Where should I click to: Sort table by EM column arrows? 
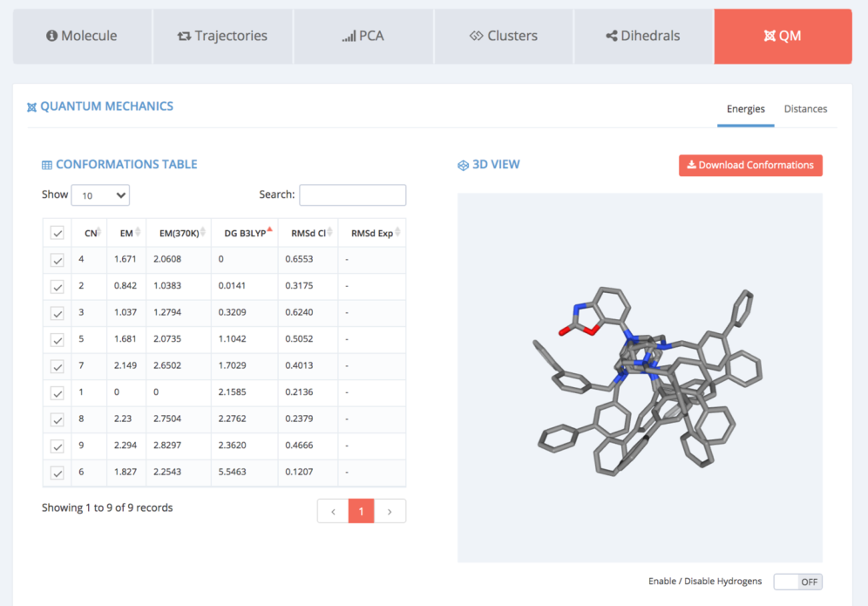138,233
